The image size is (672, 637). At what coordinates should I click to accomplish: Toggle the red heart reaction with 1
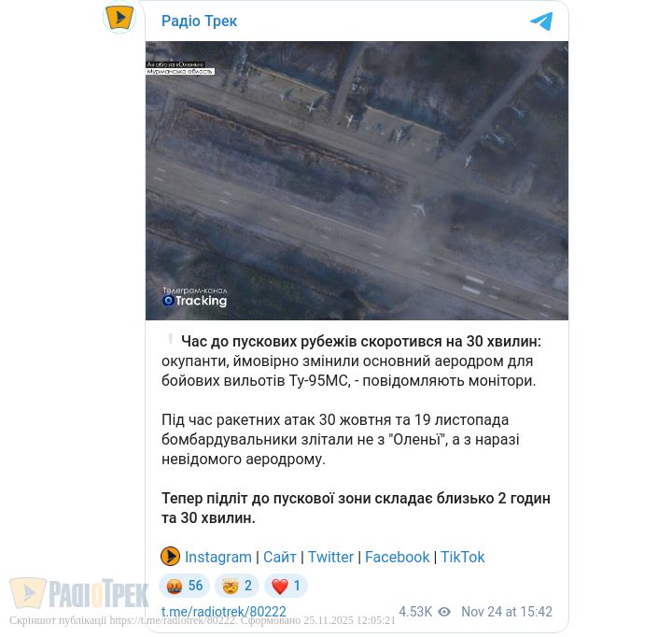pyautogui.click(x=286, y=586)
